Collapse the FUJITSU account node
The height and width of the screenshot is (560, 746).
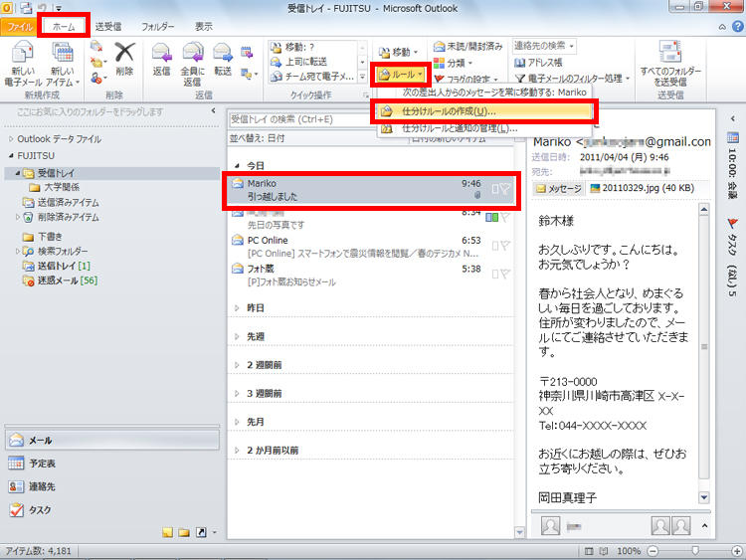pos(11,156)
